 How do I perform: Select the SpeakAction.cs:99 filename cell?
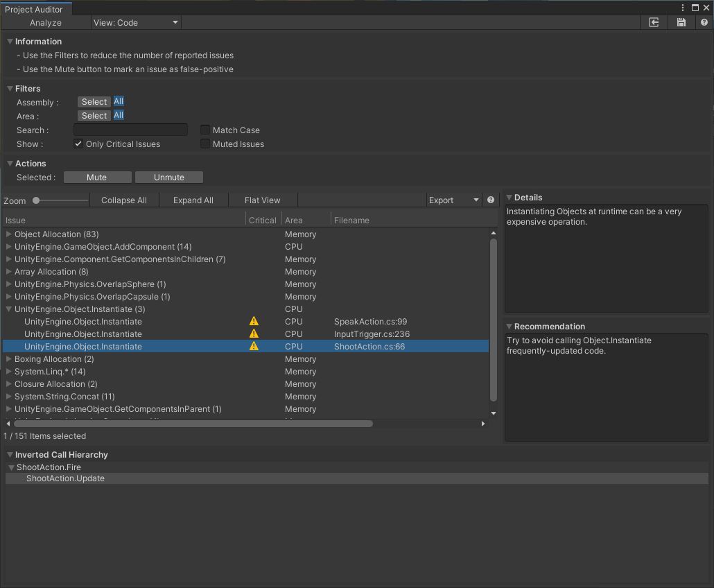(370, 321)
